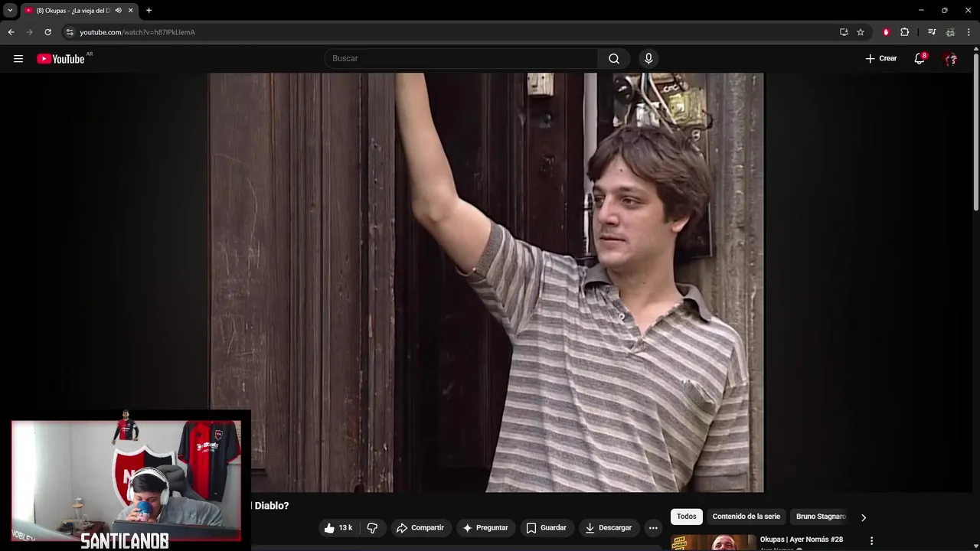Bookmark this page with star icon
Image resolution: width=980 pixels, height=551 pixels.
[x=861, y=32]
